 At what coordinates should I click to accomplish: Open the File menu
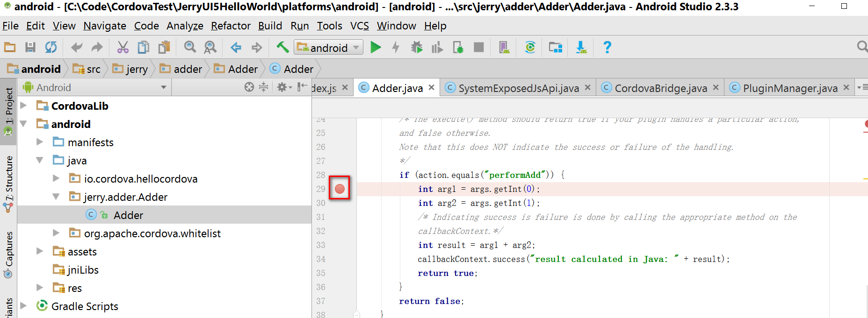tap(10, 26)
